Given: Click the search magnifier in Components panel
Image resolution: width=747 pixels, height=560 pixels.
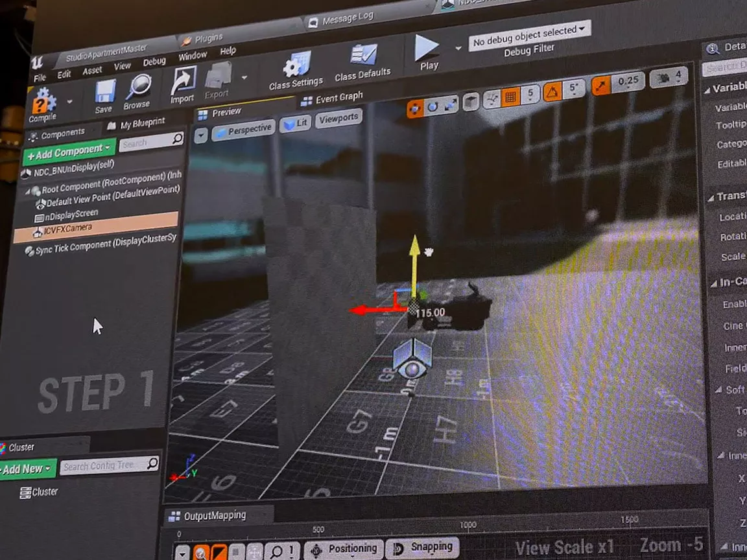Looking at the screenshot, I should [x=177, y=138].
